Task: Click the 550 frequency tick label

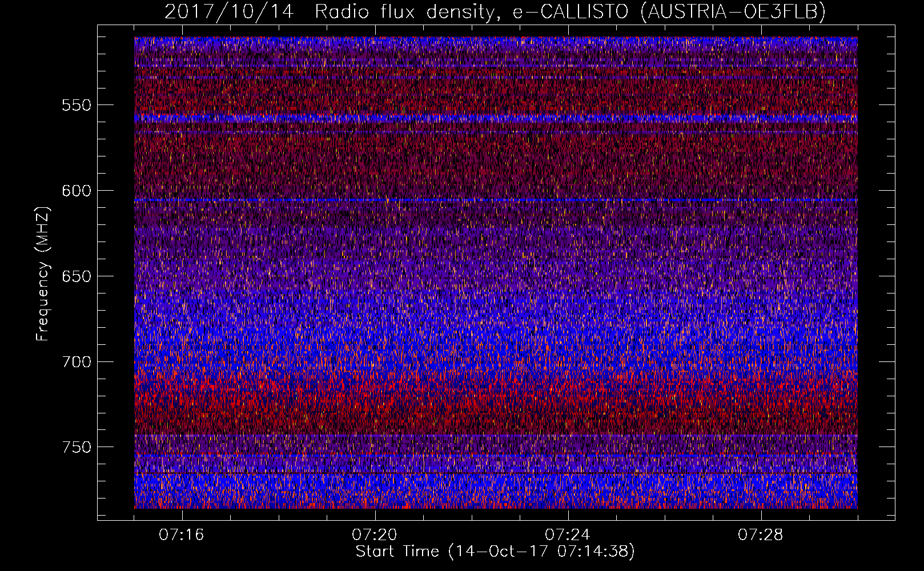Action: tap(77, 105)
